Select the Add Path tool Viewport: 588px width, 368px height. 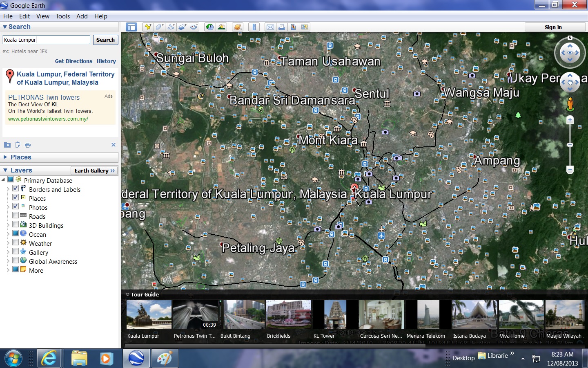click(171, 27)
